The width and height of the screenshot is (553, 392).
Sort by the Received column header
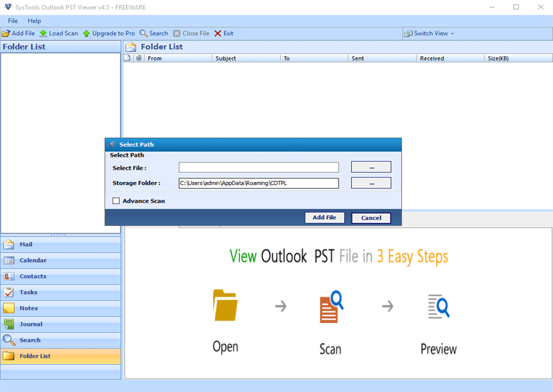point(450,58)
